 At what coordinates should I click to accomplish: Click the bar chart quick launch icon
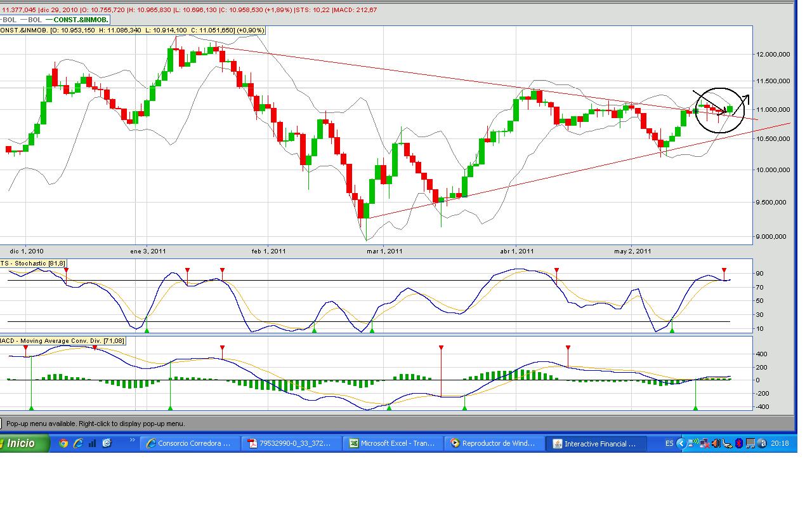point(93,443)
